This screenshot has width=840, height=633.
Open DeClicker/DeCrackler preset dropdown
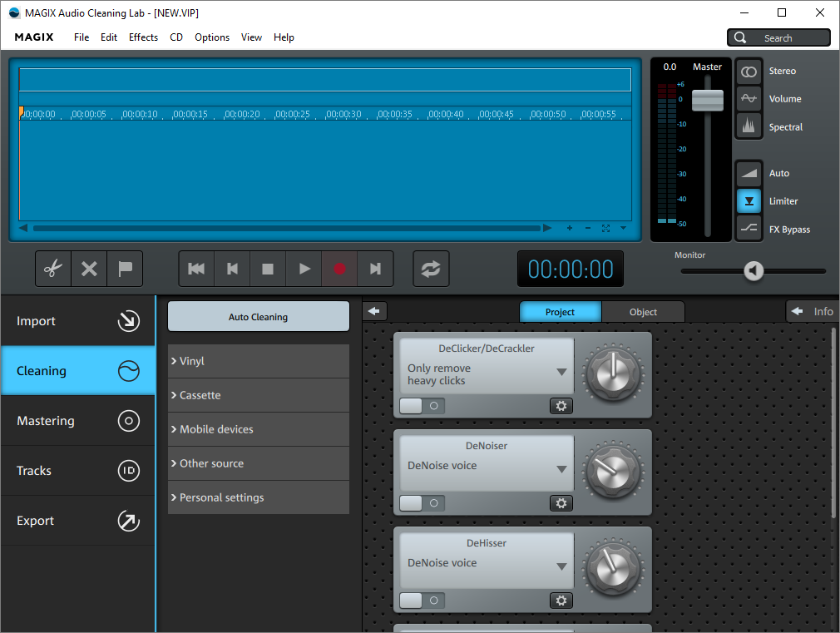click(561, 372)
